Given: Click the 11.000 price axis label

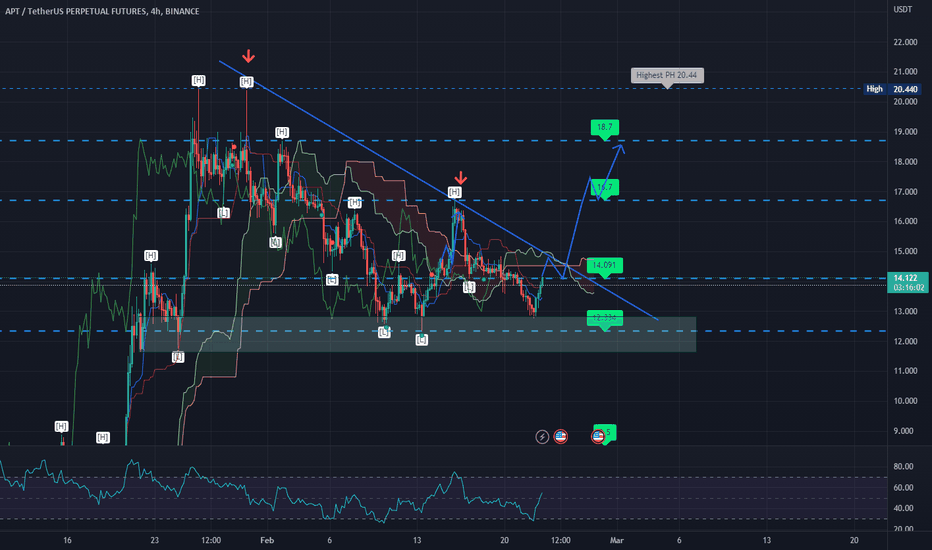Looking at the screenshot, I should point(905,371).
